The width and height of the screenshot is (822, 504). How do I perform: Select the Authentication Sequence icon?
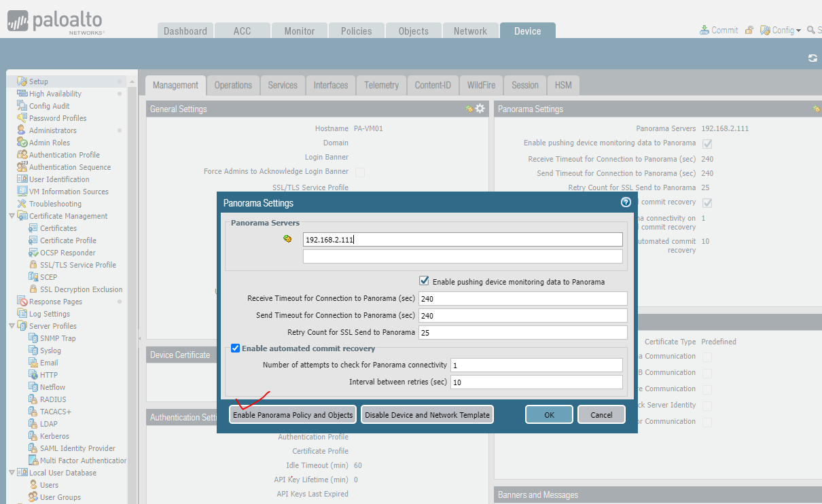(x=22, y=167)
